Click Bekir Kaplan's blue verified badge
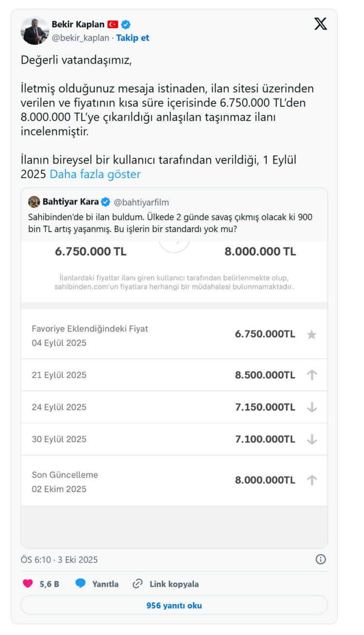 pos(126,24)
